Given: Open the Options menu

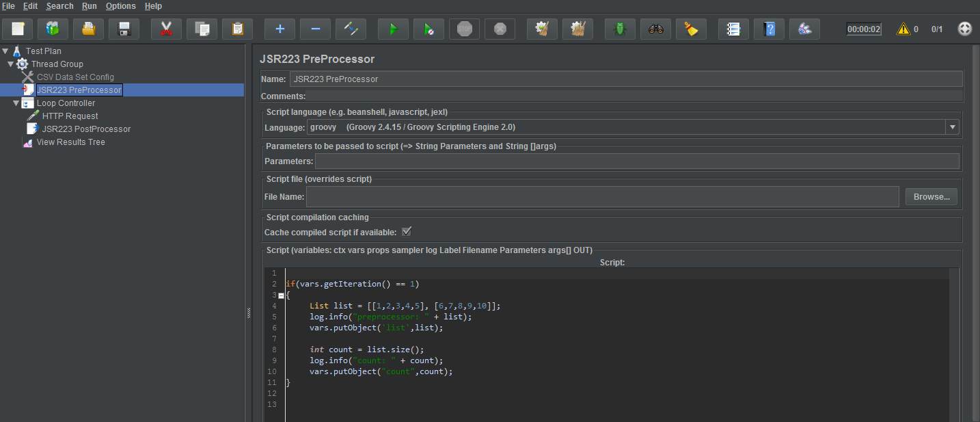Looking at the screenshot, I should click(x=121, y=6).
